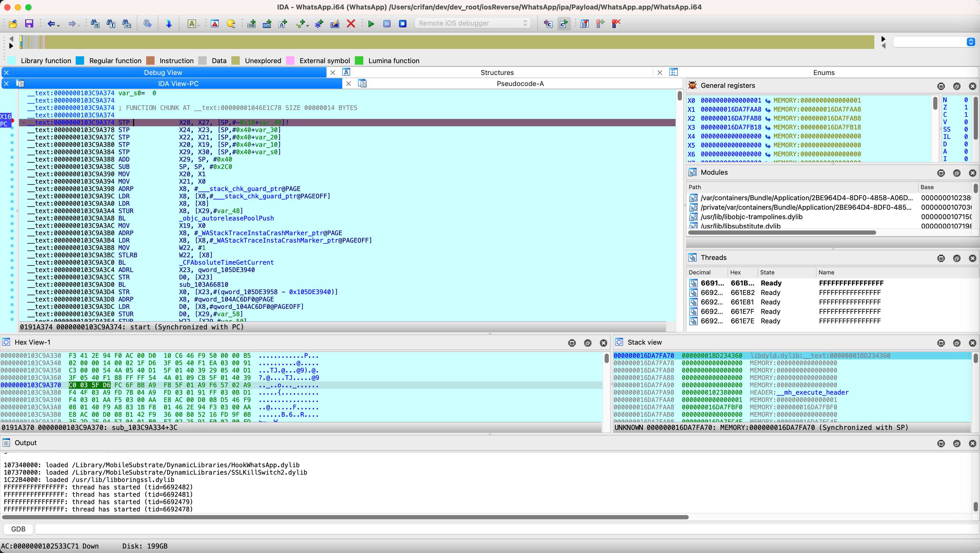Open the navigation band combo box at right
Viewport: 980px width, 553px height.
[934, 42]
